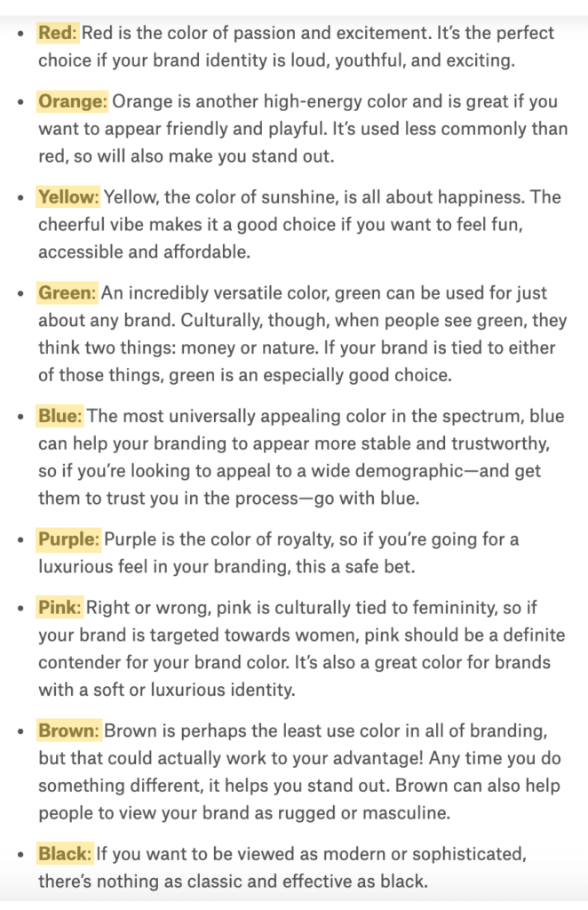Click the highlighted "Pink:" label
The image size is (588, 910).
point(60,608)
